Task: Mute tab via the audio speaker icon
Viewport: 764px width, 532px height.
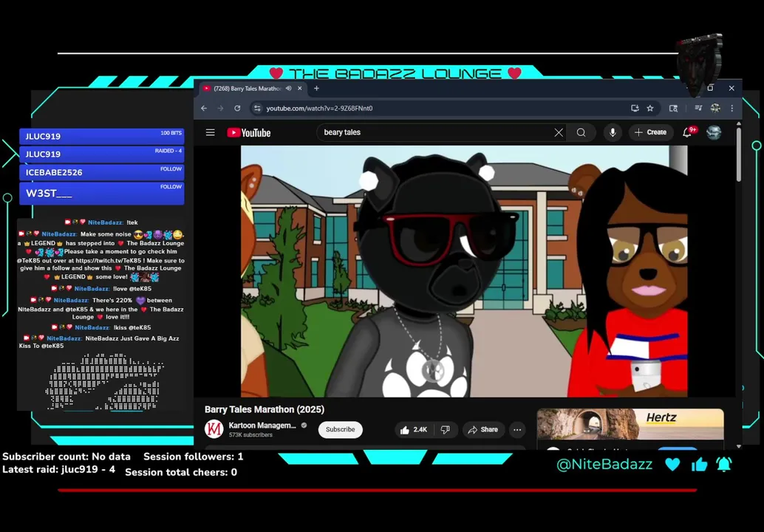Action: (288, 88)
